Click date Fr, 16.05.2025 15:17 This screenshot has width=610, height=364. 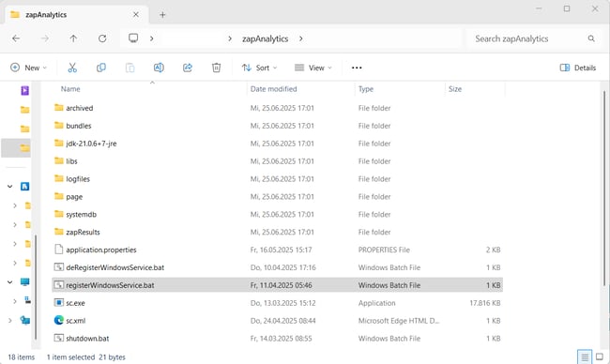click(x=281, y=250)
